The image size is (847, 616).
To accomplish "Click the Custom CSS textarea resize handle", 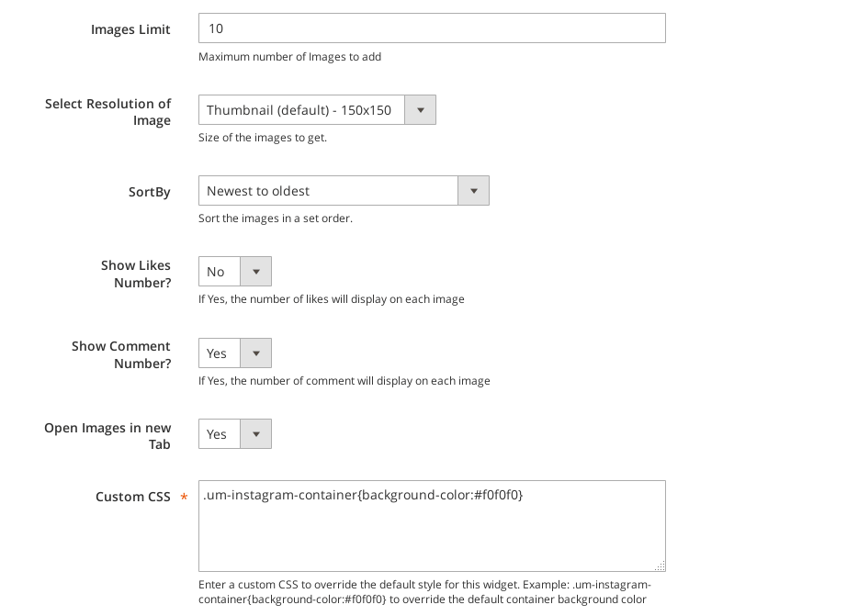I will point(660,566).
